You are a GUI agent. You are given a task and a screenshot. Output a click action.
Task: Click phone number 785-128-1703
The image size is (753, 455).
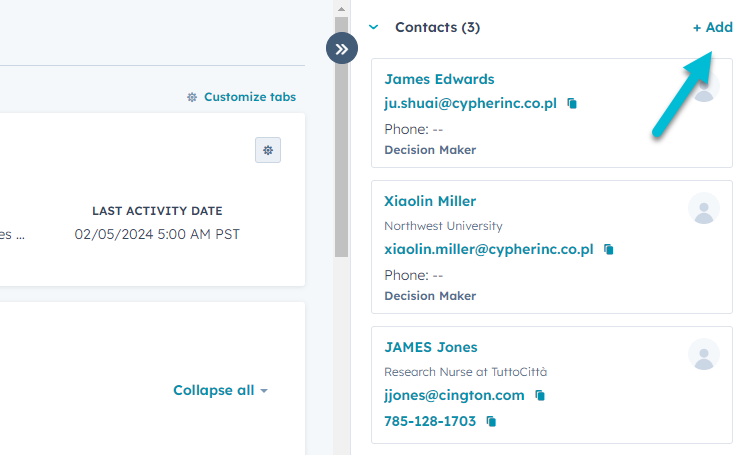tap(430, 421)
